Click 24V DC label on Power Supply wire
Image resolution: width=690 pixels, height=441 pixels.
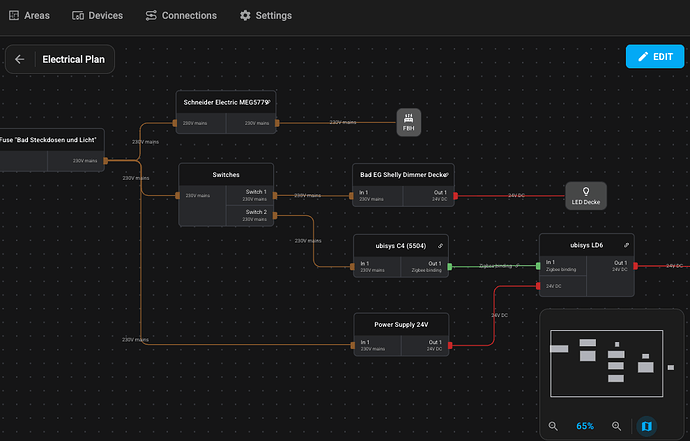[x=499, y=315]
